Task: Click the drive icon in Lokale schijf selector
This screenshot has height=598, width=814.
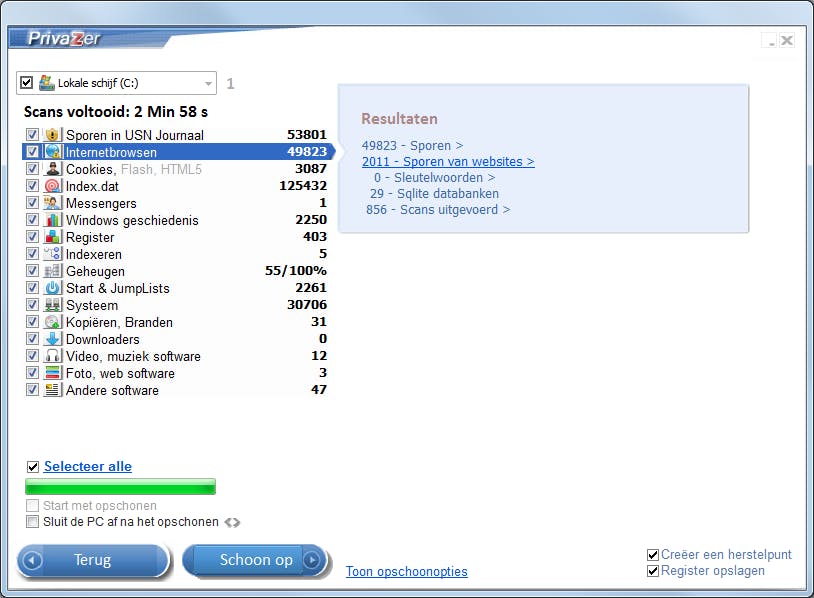Action: pos(47,83)
